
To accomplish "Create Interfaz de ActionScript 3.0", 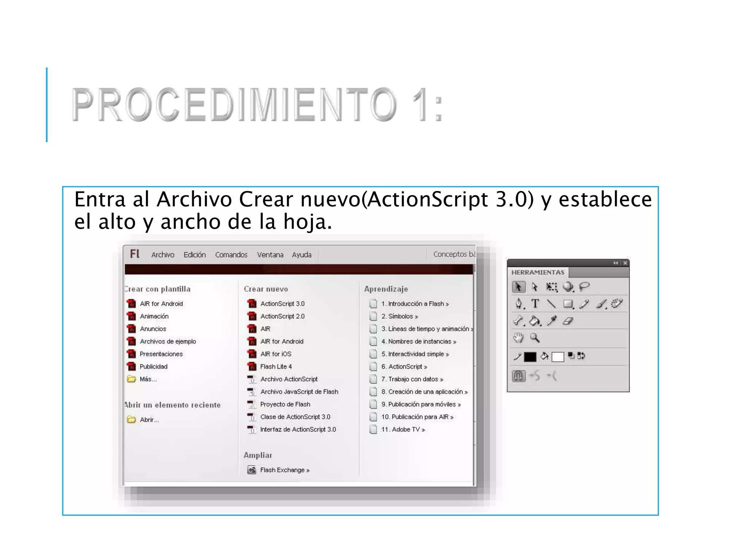I will click(298, 429).
